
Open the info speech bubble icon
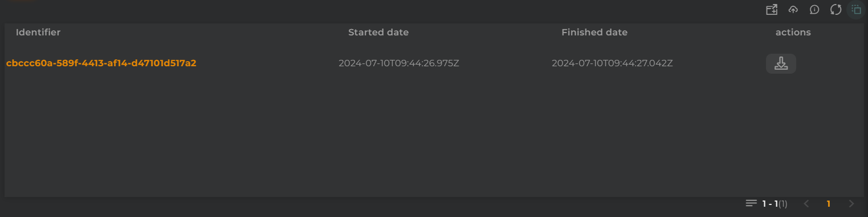pyautogui.click(x=814, y=10)
